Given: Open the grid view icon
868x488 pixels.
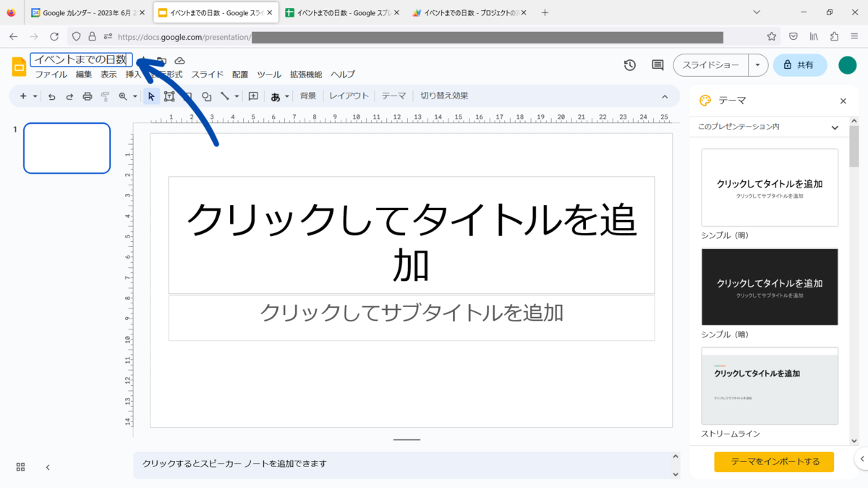Looking at the screenshot, I should tap(20, 467).
